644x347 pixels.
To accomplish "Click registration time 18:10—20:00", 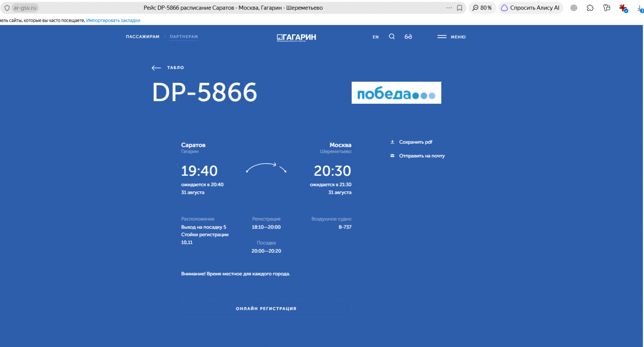I will coord(266,227).
